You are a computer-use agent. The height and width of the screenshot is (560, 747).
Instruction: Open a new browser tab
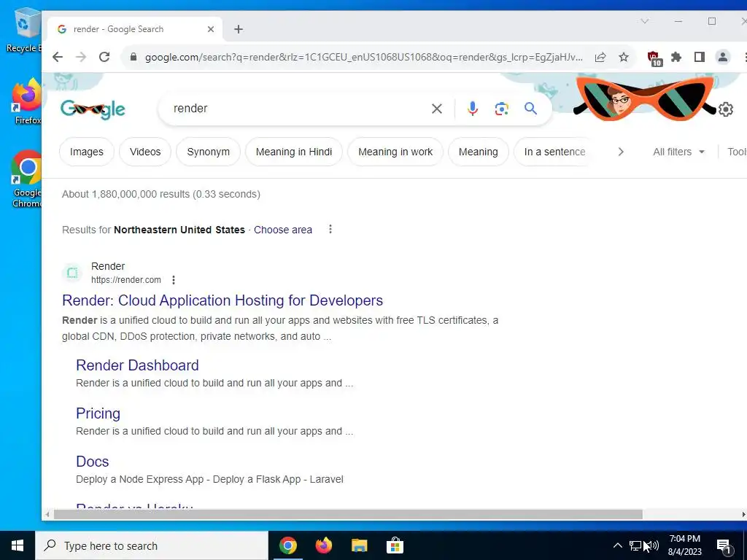coord(239,29)
